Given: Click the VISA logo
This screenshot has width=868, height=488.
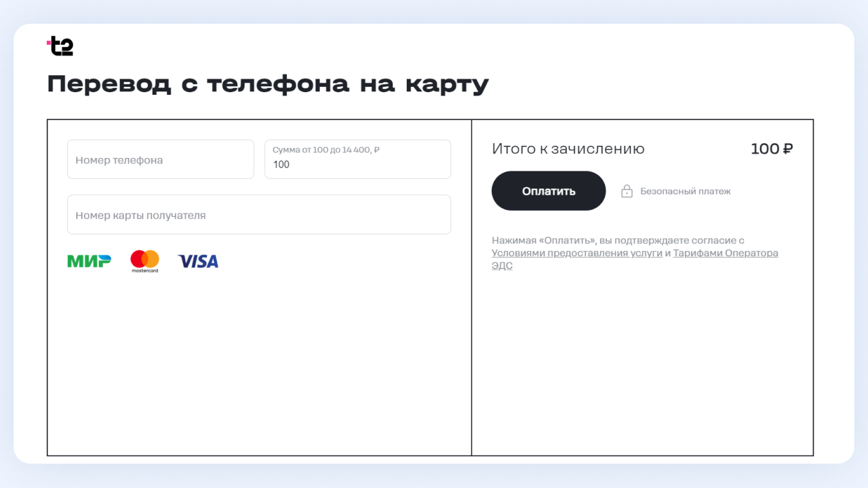Looking at the screenshot, I should pyautogui.click(x=198, y=261).
